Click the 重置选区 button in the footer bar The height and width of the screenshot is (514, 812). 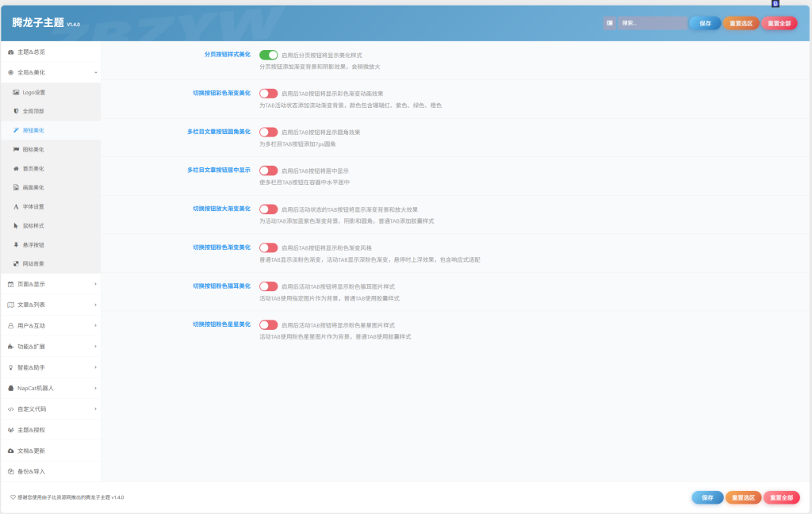pyautogui.click(x=743, y=497)
